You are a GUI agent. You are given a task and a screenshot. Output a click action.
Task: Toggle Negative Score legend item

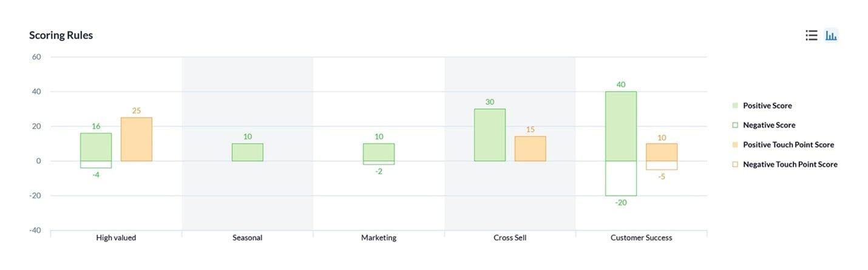pyautogui.click(x=768, y=125)
